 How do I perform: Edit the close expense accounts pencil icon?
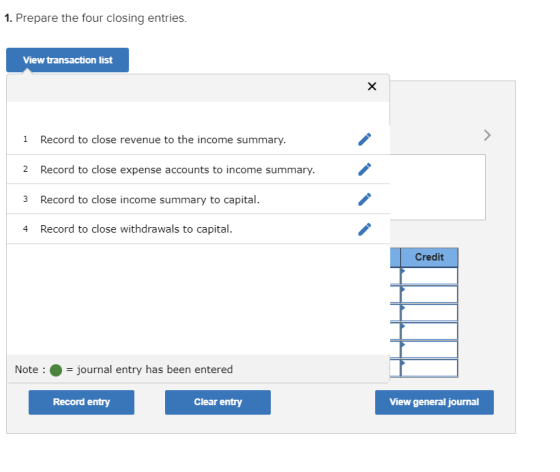tap(365, 170)
